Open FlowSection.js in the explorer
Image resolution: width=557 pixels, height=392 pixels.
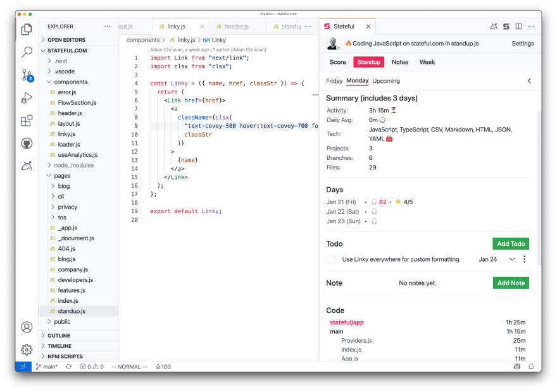tap(78, 102)
